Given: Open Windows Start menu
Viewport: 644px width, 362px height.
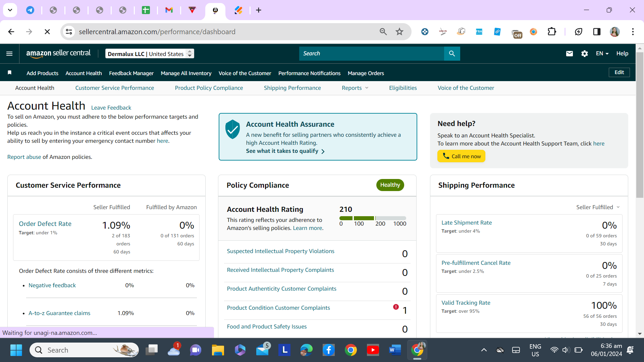Looking at the screenshot, I should pos(16,350).
